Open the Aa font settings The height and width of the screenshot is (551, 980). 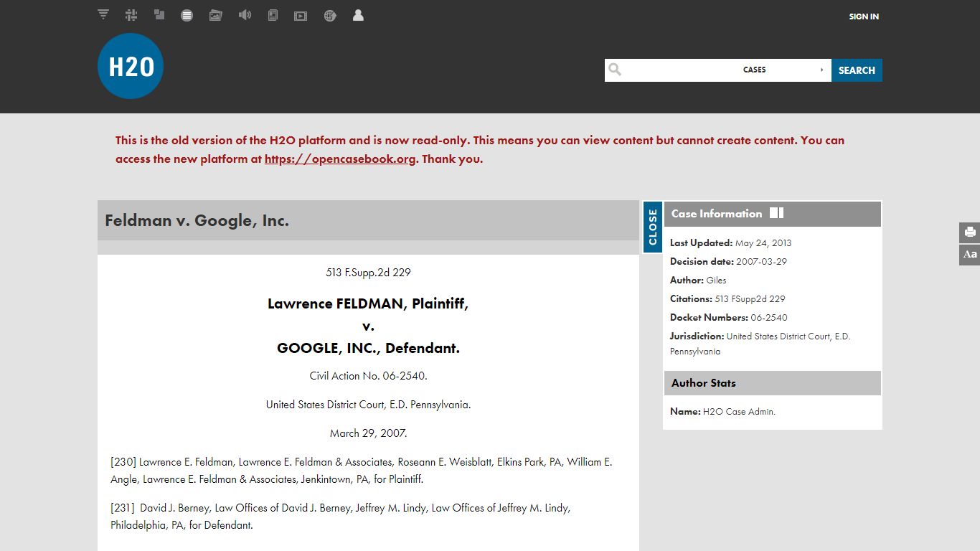[x=970, y=255]
